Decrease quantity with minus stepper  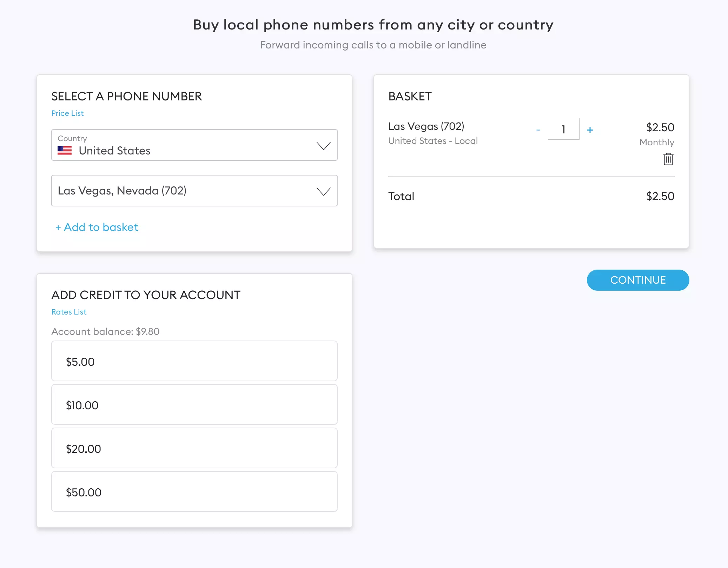tap(538, 130)
